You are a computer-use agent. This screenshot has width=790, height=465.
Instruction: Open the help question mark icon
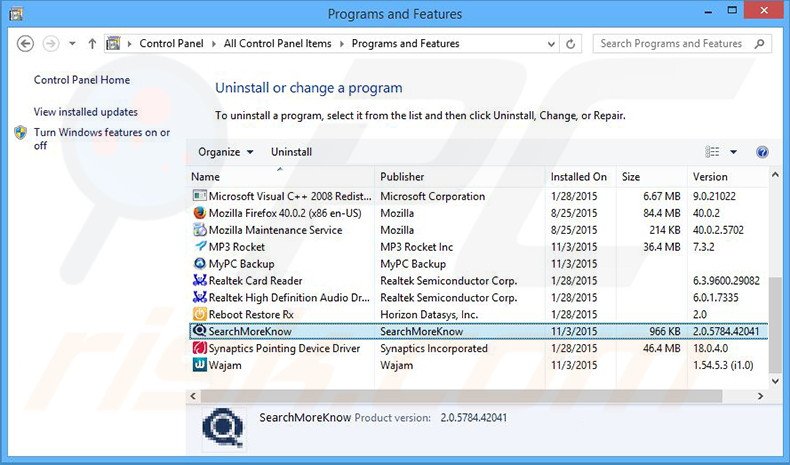[762, 152]
